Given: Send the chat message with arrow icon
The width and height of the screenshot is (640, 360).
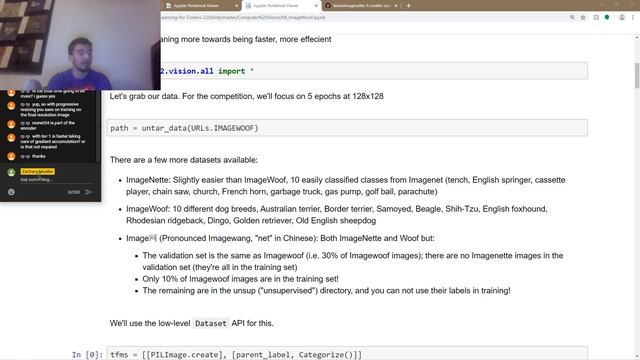Looking at the screenshot, I should [89, 192].
